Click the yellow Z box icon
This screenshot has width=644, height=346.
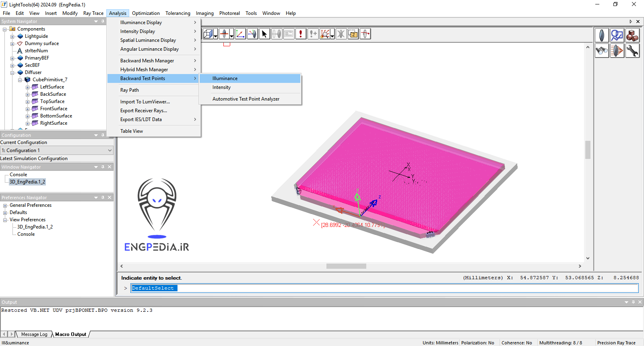click(353, 34)
